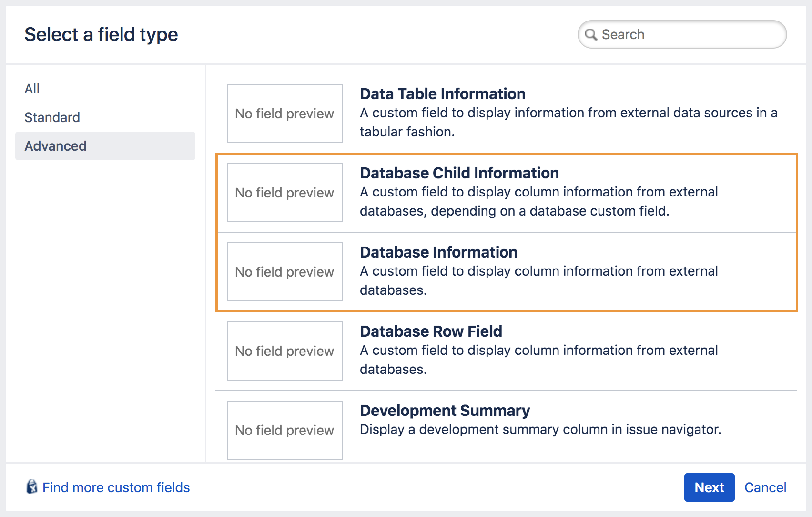The width and height of the screenshot is (812, 517).
Task: Select the Database Child Information field type
Action: pos(459,173)
